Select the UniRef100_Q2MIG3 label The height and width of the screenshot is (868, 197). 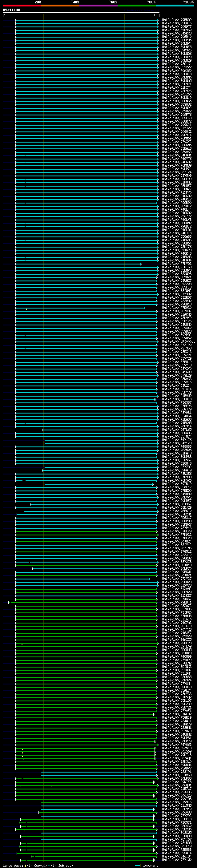click(x=177, y=267)
